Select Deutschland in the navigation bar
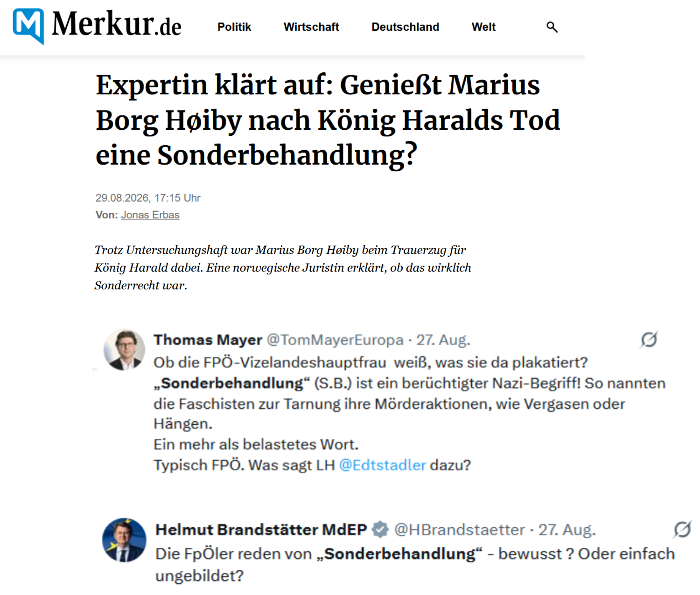700x595 pixels. tap(405, 27)
